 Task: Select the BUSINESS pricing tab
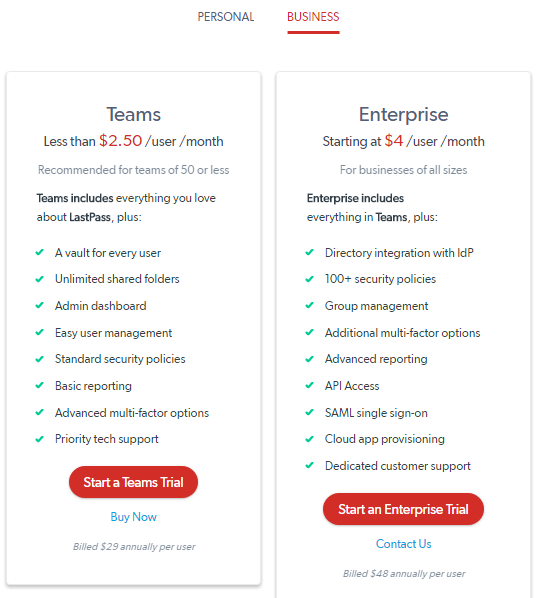[x=313, y=17]
